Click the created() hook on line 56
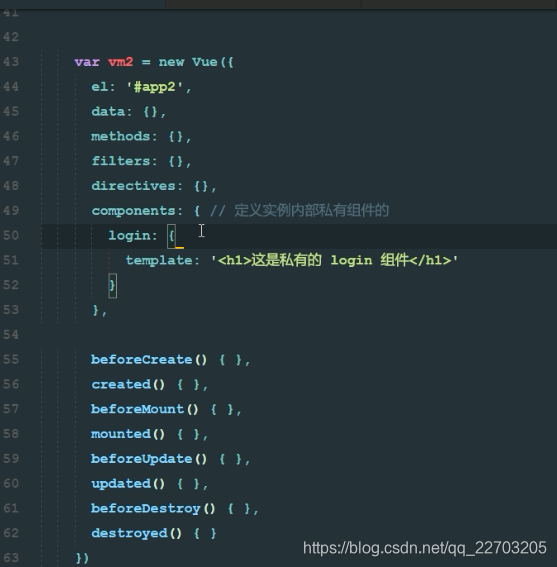This screenshot has height=567, width=557. click(128, 384)
